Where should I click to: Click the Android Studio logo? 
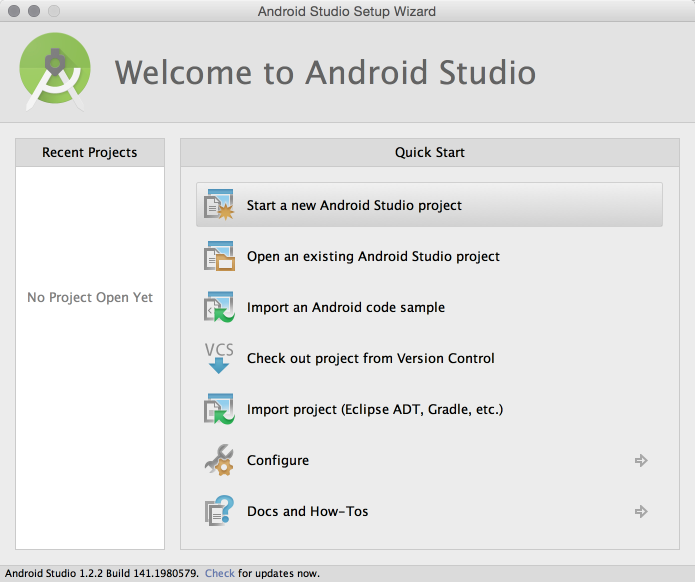[55, 71]
